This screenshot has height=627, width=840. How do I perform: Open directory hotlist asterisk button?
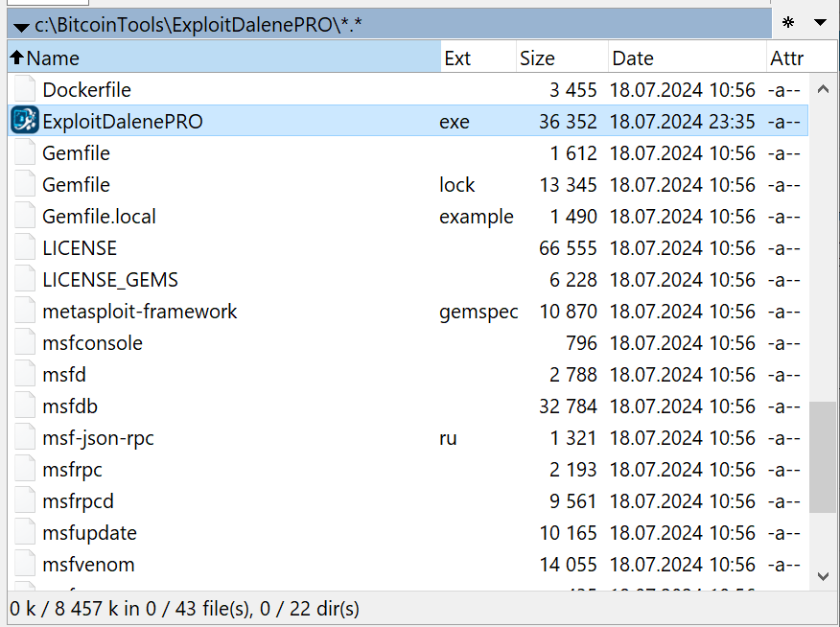(x=788, y=22)
